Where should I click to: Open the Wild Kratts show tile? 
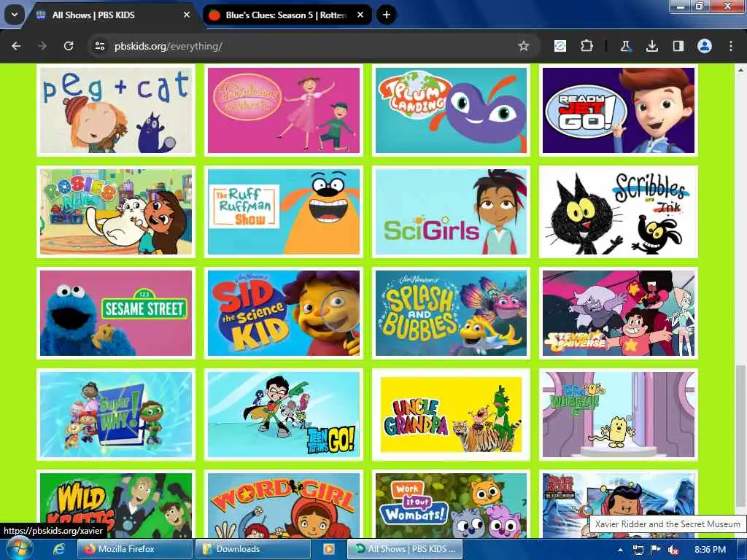[x=116, y=504]
